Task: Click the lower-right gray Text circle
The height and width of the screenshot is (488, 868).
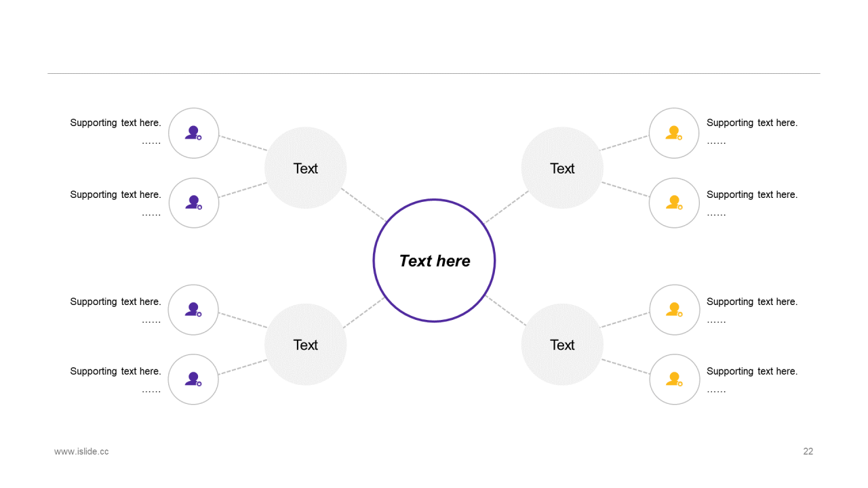Action: [562, 344]
